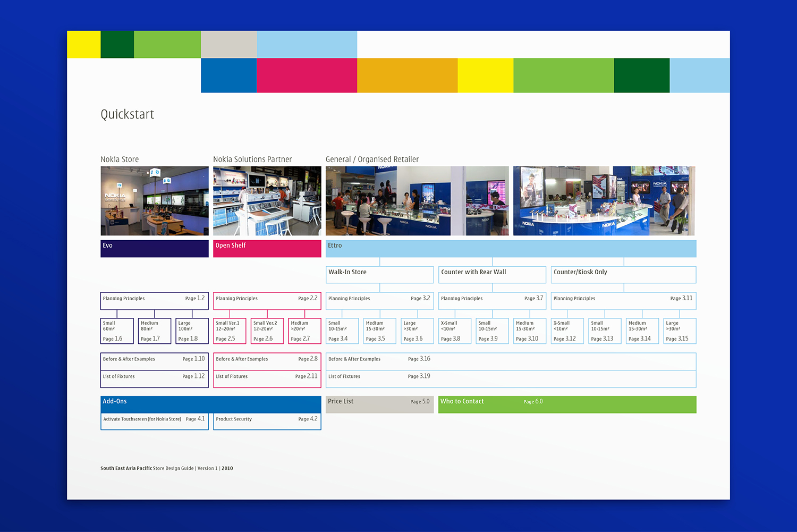Select Large >30m² Page 3.6 box
This screenshot has width=797, height=532.
[418, 331]
